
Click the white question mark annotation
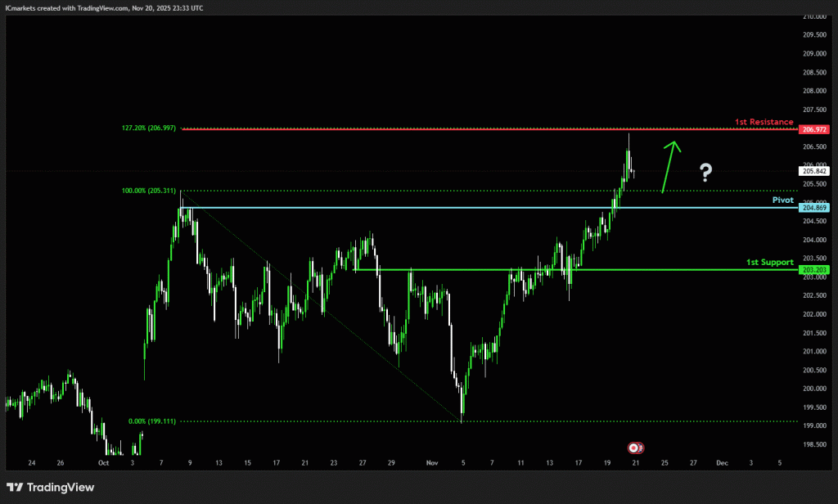pyautogui.click(x=705, y=172)
